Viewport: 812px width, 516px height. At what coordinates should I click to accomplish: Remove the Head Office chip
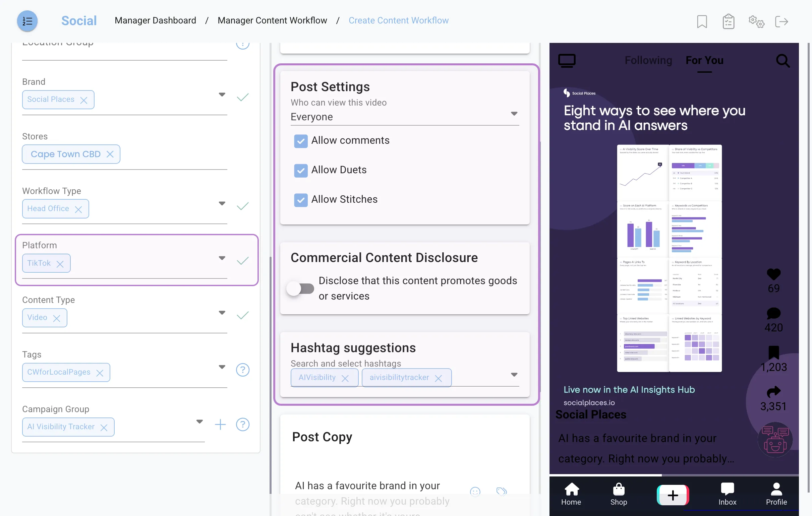pos(78,209)
